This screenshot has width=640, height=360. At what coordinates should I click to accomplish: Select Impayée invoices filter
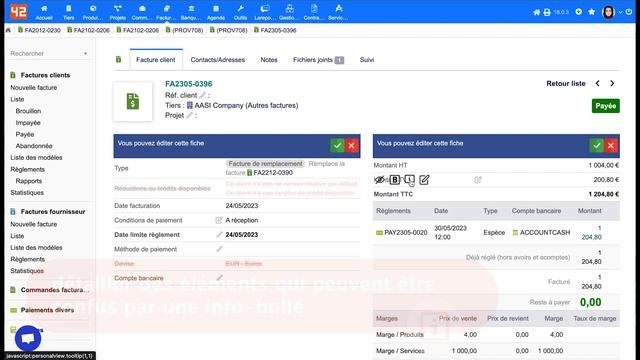pos(28,122)
